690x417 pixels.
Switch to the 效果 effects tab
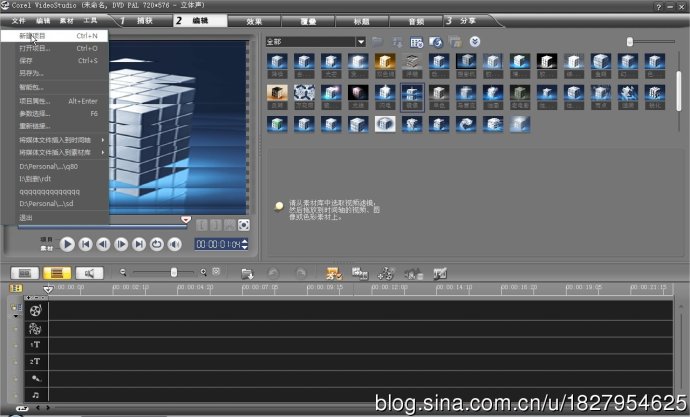click(x=254, y=21)
